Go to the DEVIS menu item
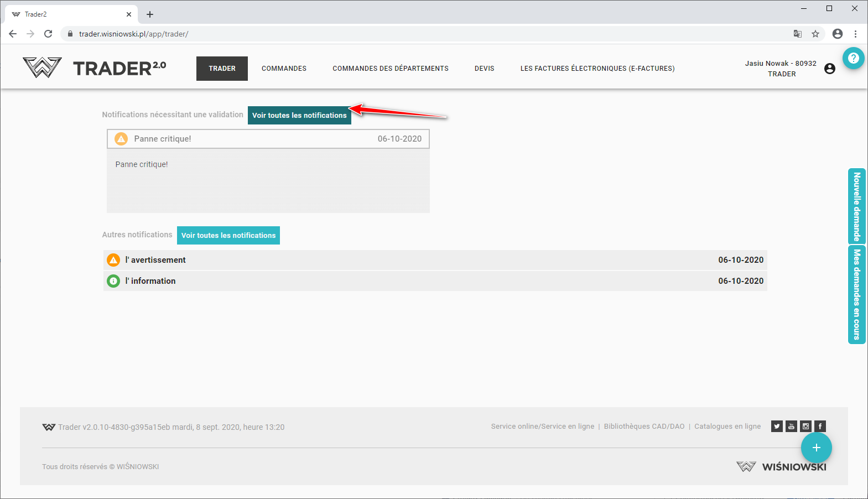The height and width of the screenshot is (499, 868). click(484, 69)
